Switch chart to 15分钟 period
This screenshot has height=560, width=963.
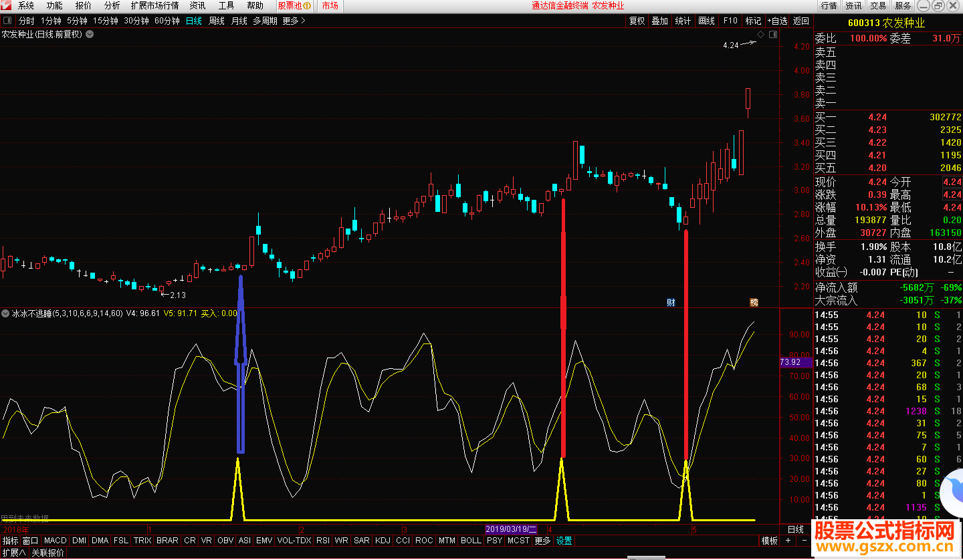(x=106, y=21)
